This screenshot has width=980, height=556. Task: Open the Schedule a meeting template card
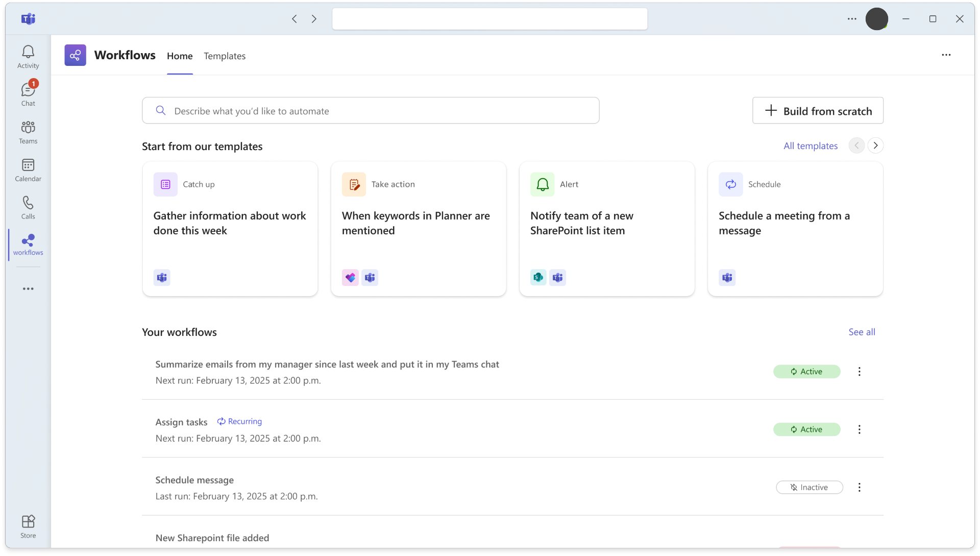click(795, 229)
